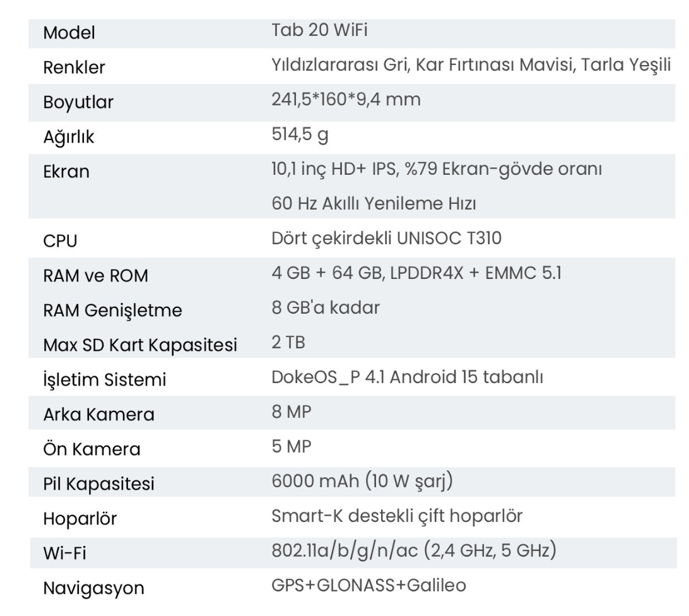Image resolution: width=689 pixels, height=616 pixels.
Task: Select the 802.11a/b/g/n/ac Wi-Fi value
Action: 414,551
